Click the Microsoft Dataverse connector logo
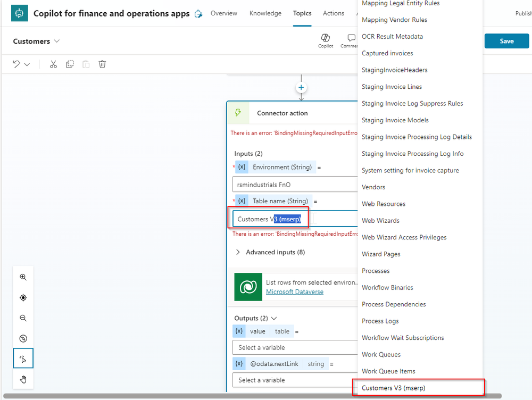 (248, 287)
